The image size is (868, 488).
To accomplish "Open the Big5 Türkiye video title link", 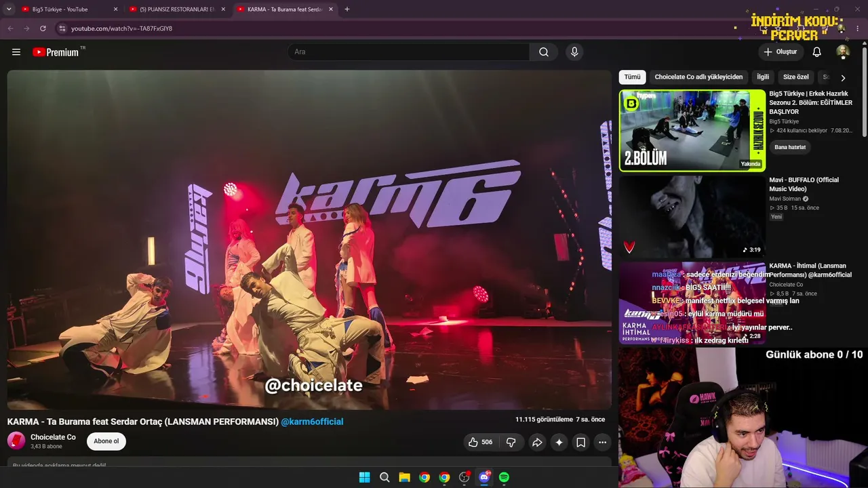I will click(x=810, y=102).
